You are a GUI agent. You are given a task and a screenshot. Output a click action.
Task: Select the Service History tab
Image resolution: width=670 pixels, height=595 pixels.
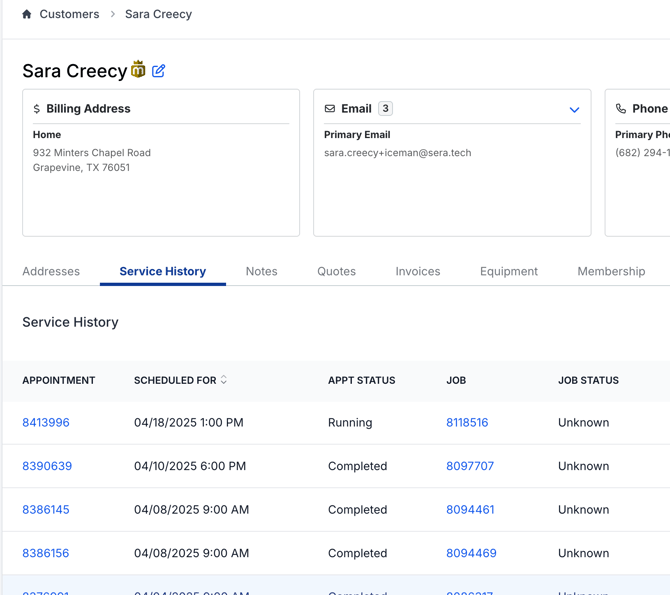[x=163, y=271]
